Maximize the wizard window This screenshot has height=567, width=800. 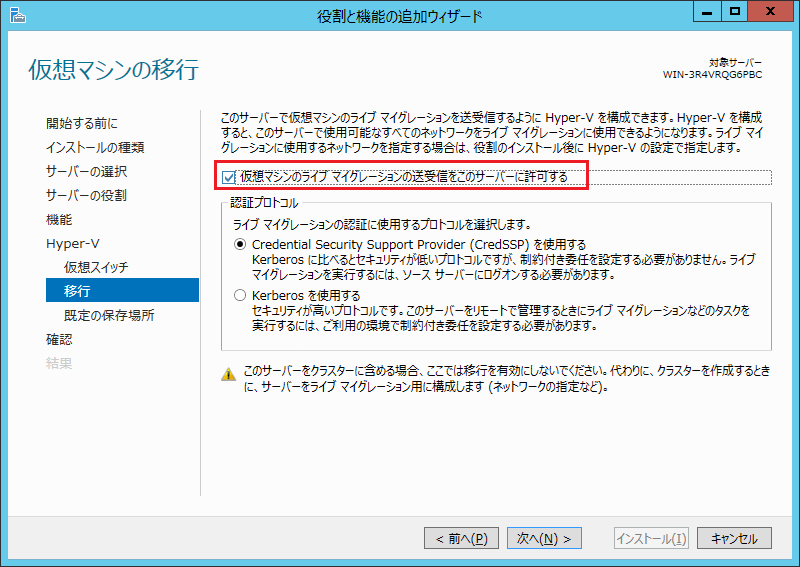(734, 11)
